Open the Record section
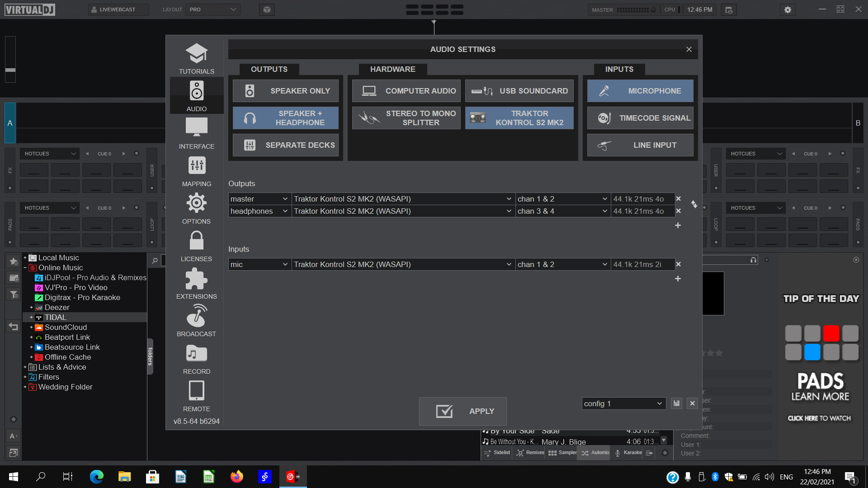 pos(196,358)
